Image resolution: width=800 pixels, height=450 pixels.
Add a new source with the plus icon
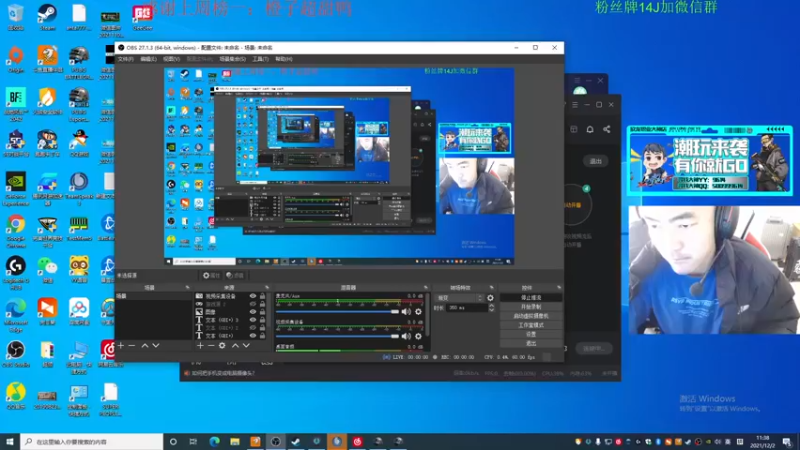[x=200, y=346]
